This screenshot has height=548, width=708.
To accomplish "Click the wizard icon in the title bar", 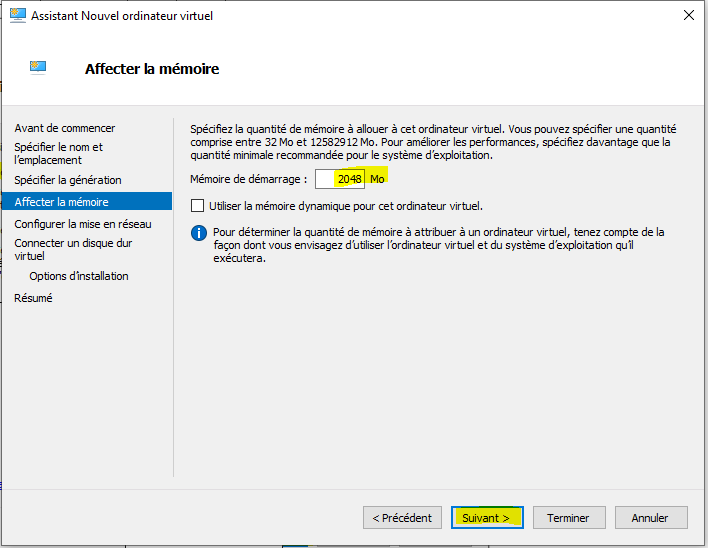I will [18, 15].
